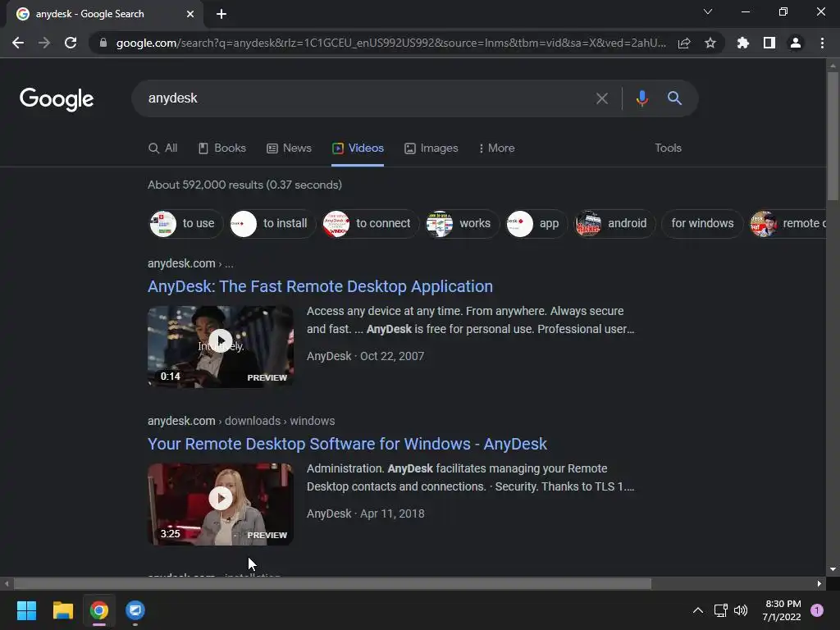The width and height of the screenshot is (840, 630).
Task: Open network settings in system tray
Action: pos(721,610)
